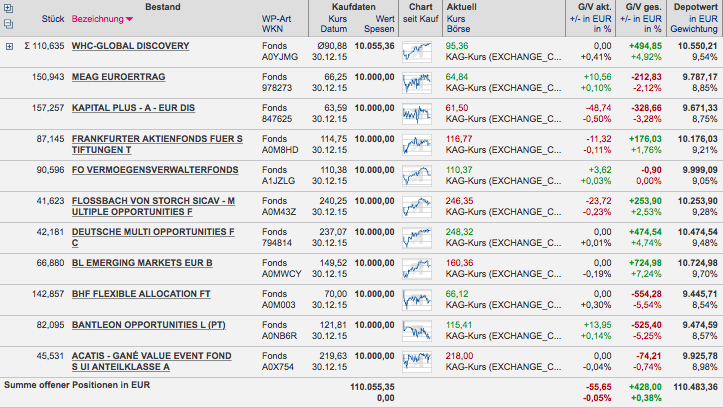
Task: Click Chart seit Kauf column header
Action: [x=421, y=13]
